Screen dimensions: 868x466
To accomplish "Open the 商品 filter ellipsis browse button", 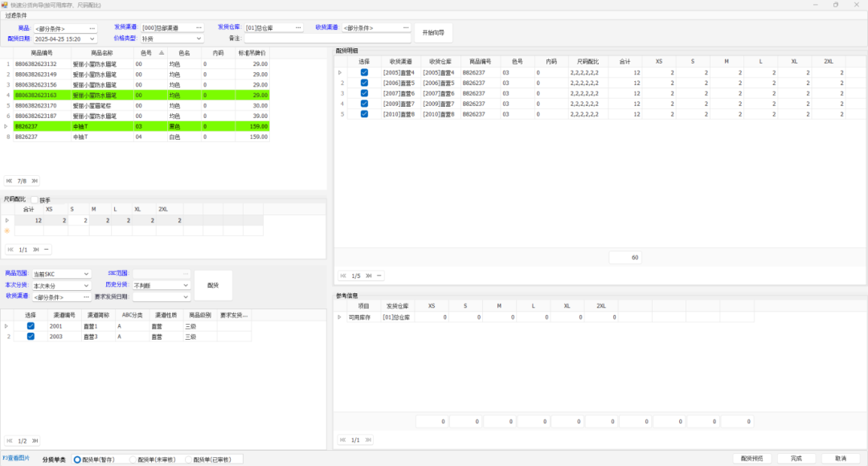I will pyautogui.click(x=92, y=28).
